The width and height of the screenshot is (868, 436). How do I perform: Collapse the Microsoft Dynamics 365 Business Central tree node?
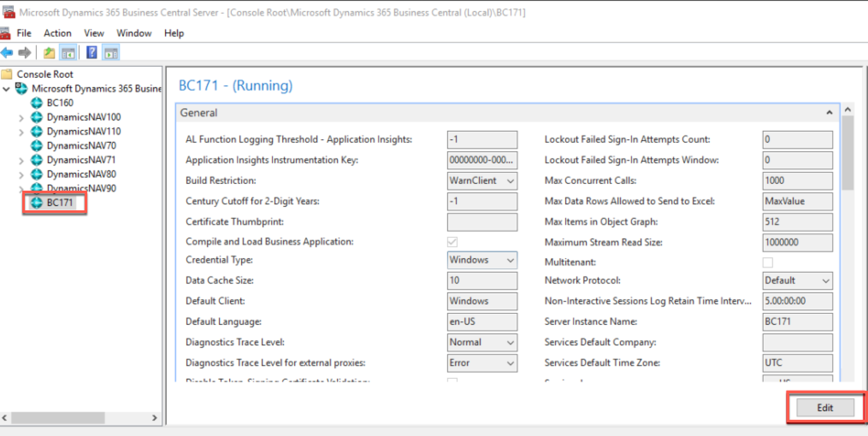tap(6, 89)
